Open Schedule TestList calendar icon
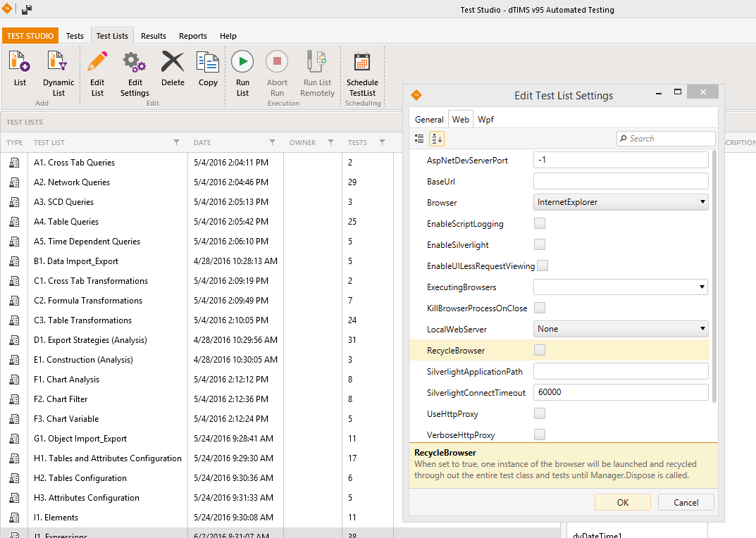756x538 pixels. 362,63
